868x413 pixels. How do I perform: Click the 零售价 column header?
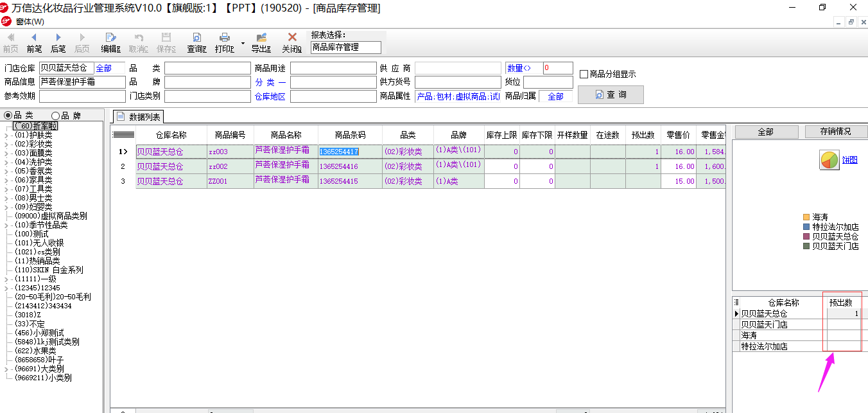(679, 135)
